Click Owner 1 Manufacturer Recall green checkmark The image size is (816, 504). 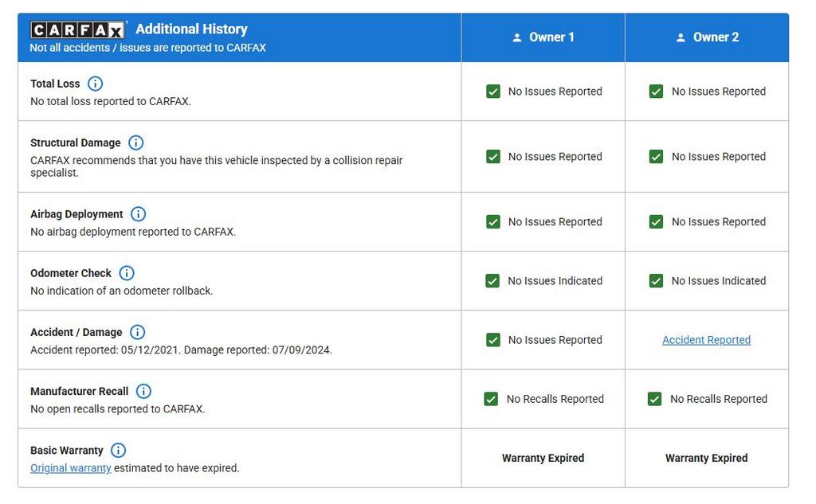[492, 399]
